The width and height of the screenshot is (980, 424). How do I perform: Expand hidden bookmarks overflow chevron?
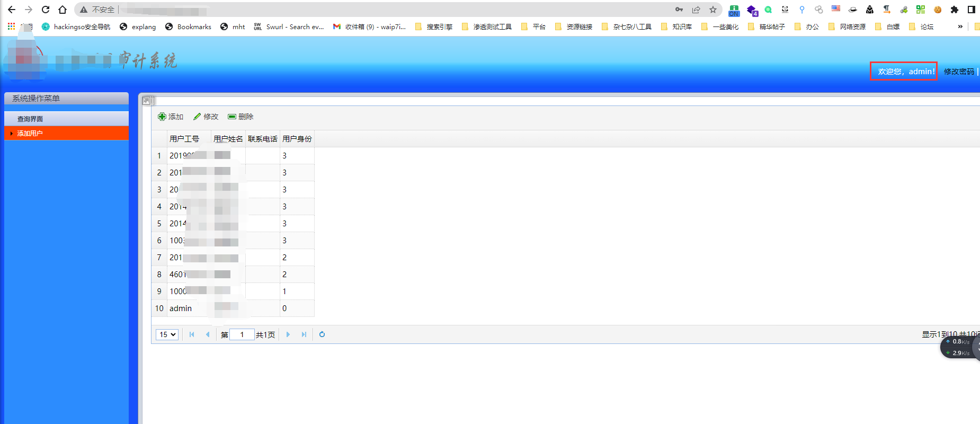point(960,26)
